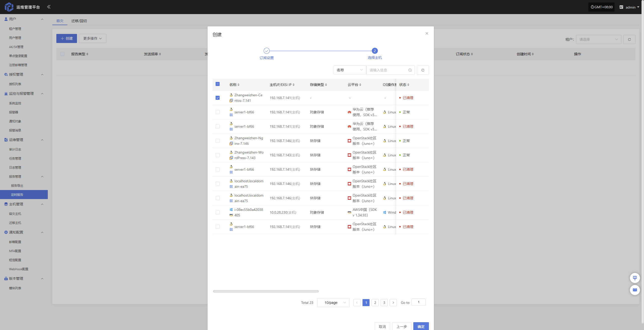Image resolution: width=644 pixels, height=330 pixels.
Task: Toggle the select-all checkbox in host table header
Action: 218,84
